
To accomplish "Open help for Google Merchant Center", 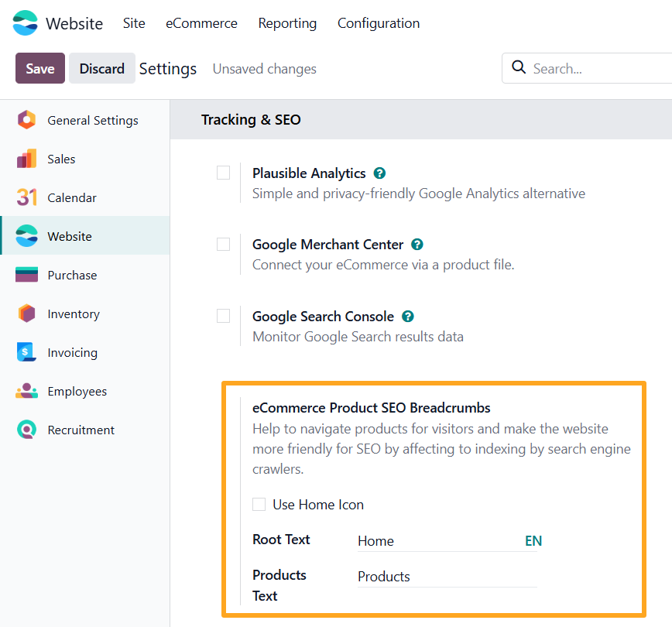I will point(417,245).
